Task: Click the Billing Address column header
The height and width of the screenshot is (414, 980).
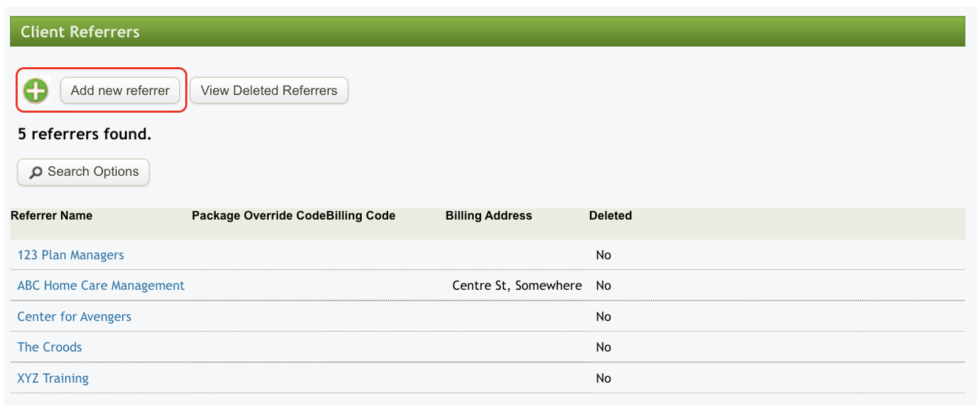Action: (x=489, y=216)
